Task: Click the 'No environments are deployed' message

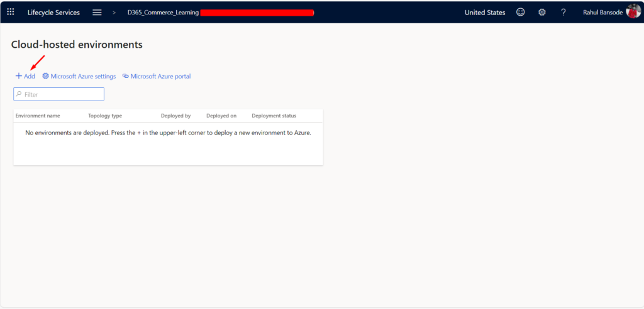Action: [168, 133]
